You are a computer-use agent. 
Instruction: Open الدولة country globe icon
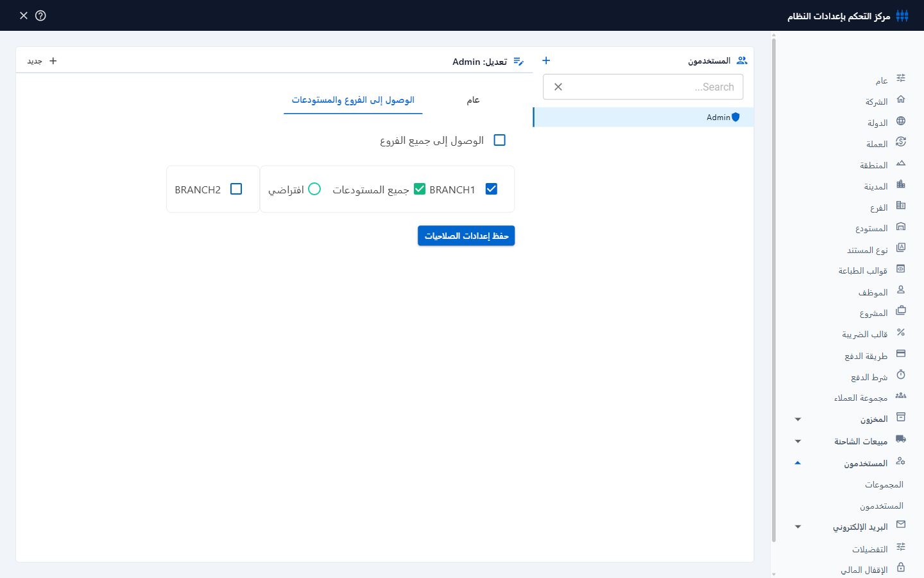coord(901,121)
